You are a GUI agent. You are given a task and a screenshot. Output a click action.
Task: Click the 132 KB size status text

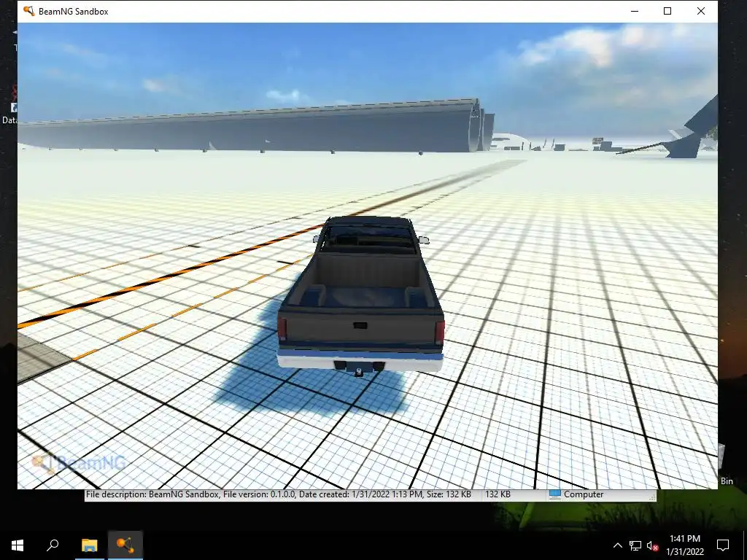pos(498,494)
